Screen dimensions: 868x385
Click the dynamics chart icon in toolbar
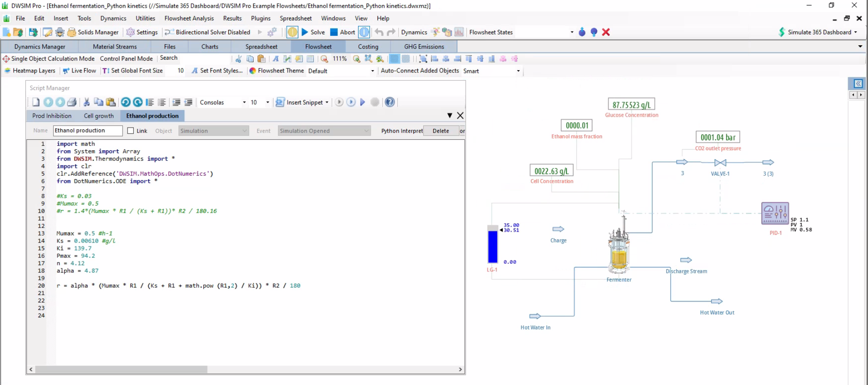[x=459, y=32]
